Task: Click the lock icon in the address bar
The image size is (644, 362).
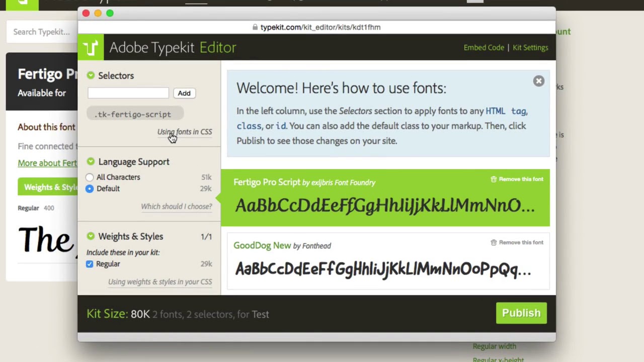Action: point(255,27)
